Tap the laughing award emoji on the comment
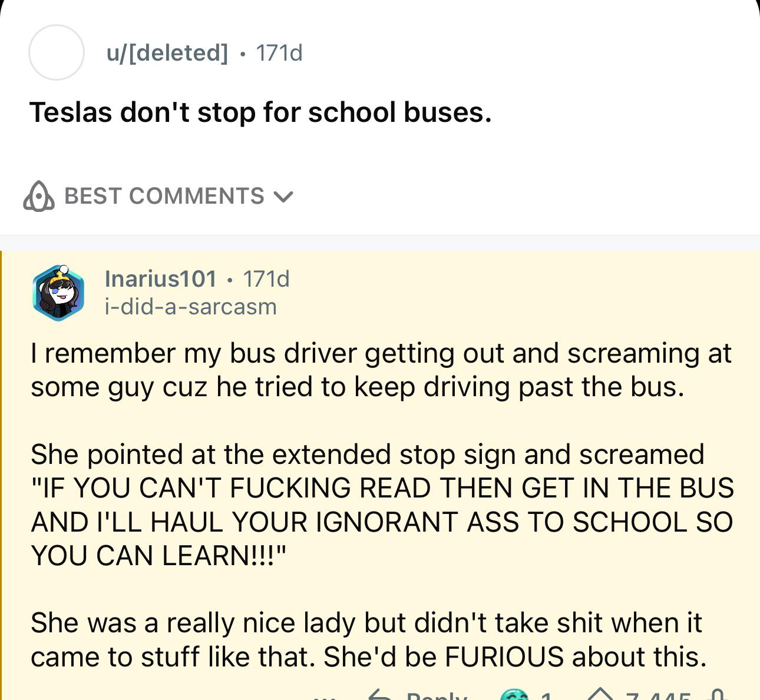Image resolution: width=760 pixels, height=700 pixels. tap(514, 696)
